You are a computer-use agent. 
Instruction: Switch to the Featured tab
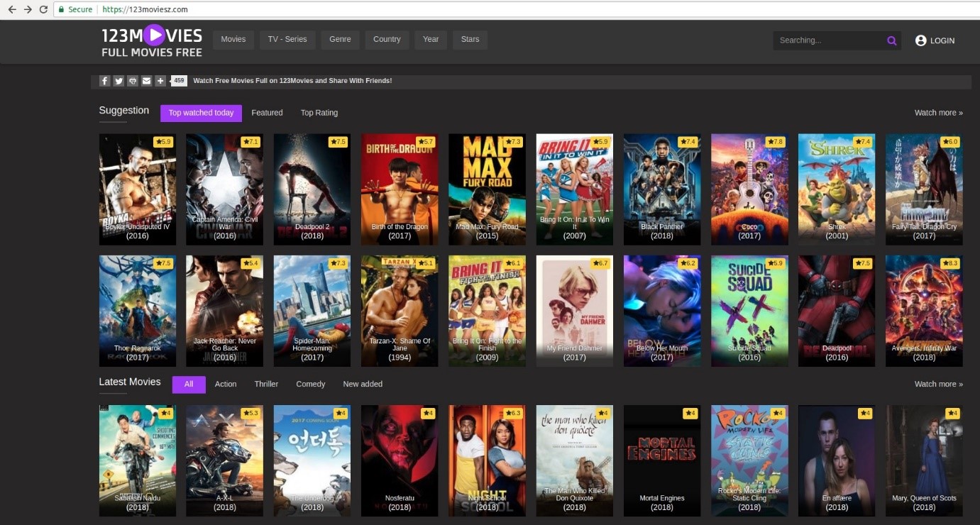(x=267, y=113)
